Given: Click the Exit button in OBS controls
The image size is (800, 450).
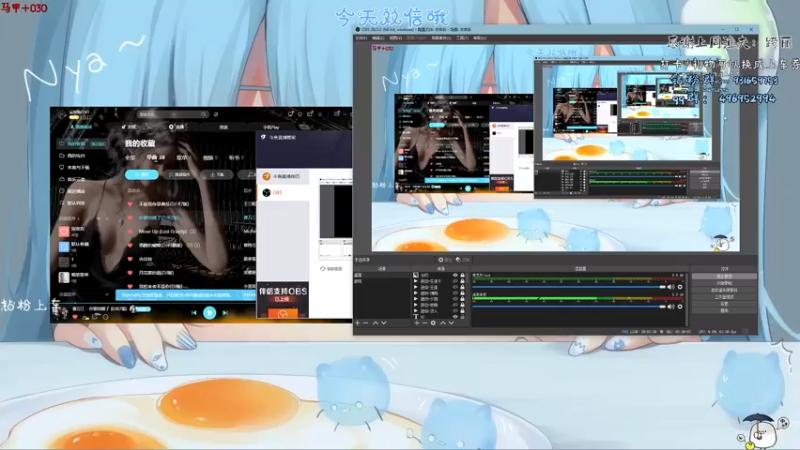Looking at the screenshot, I should tap(724, 310).
